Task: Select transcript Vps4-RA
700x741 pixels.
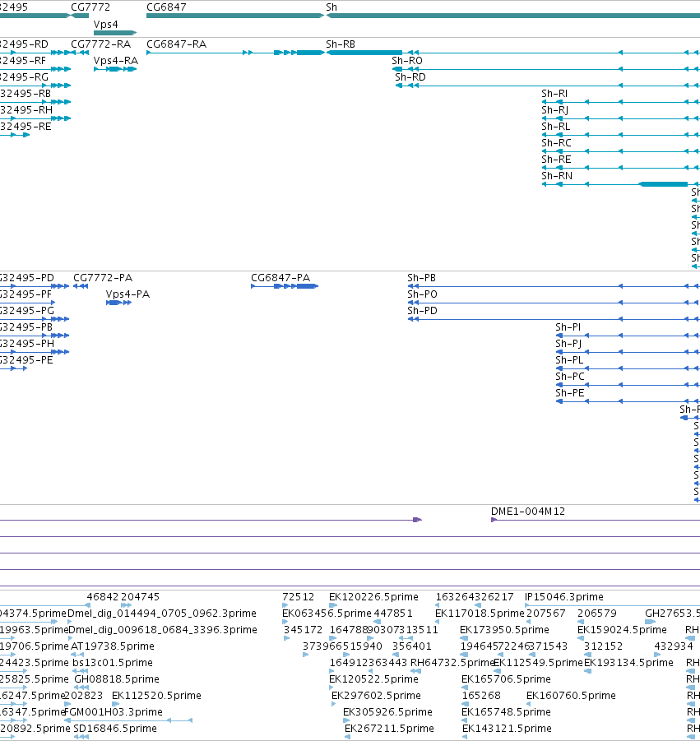Action: point(116,61)
